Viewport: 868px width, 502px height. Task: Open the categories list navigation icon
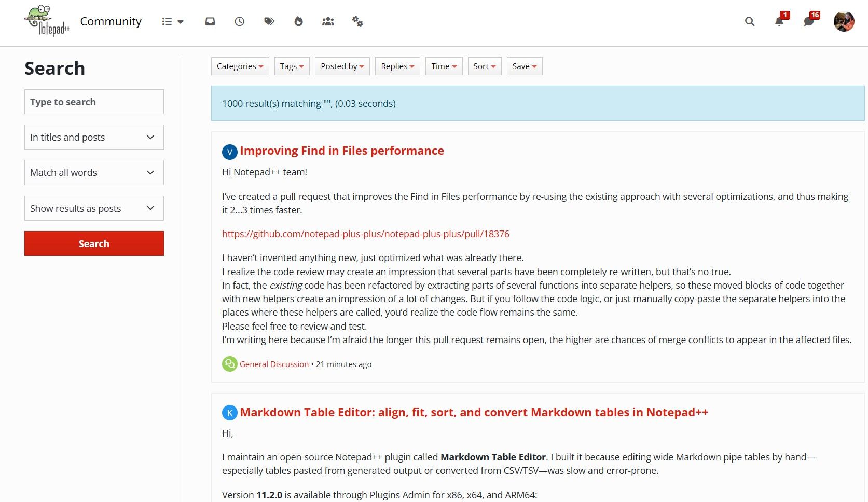[x=173, y=22]
